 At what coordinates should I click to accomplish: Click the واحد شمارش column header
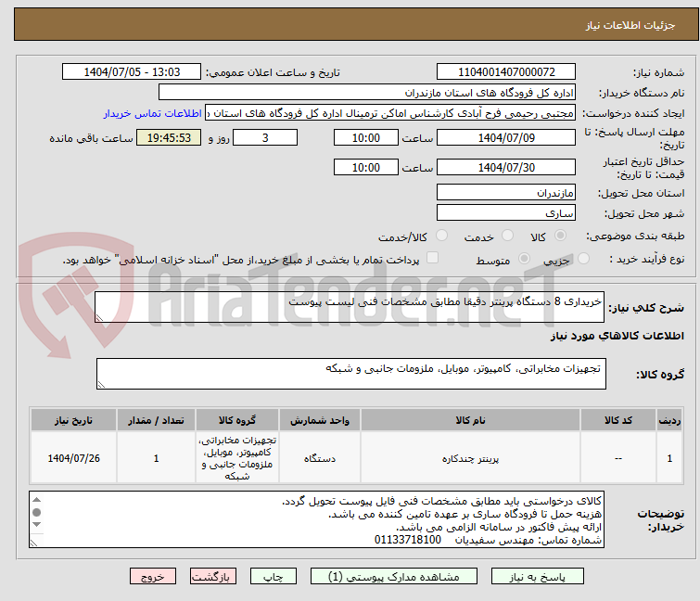[x=320, y=420]
